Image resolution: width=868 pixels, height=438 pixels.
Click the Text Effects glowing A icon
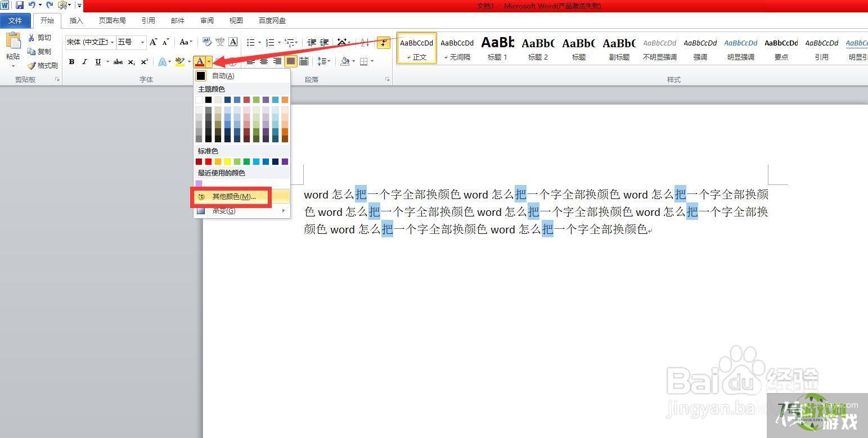[x=162, y=62]
